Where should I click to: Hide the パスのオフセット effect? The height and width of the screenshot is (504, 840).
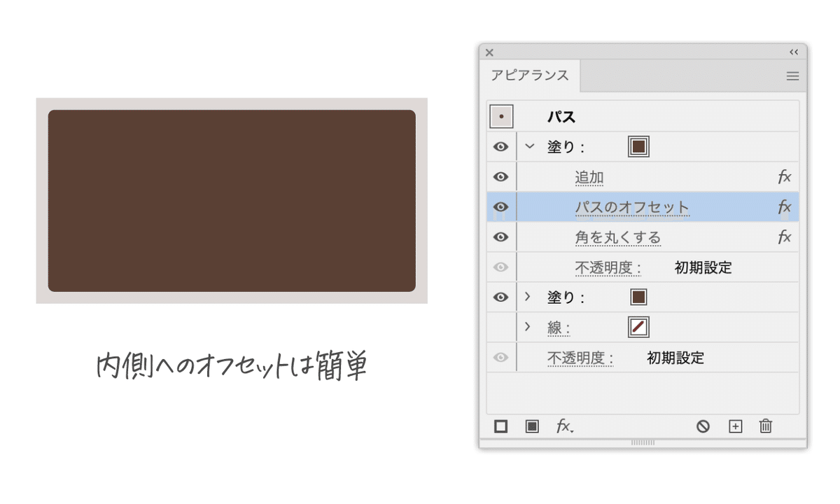tap(500, 207)
